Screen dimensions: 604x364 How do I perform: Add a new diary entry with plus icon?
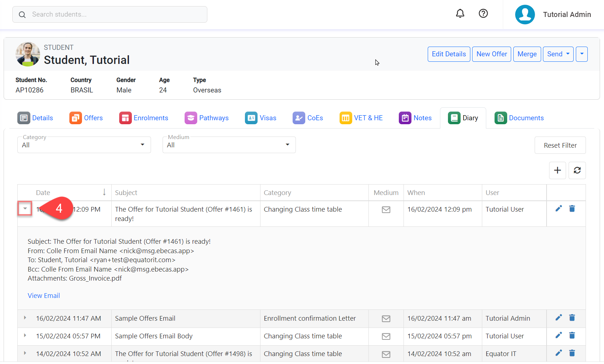557,170
